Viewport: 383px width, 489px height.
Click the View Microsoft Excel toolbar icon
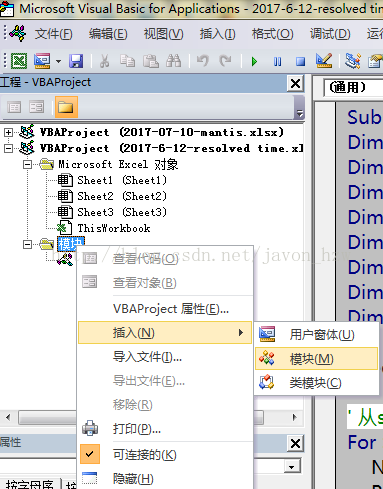pyautogui.click(x=19, y=61)
